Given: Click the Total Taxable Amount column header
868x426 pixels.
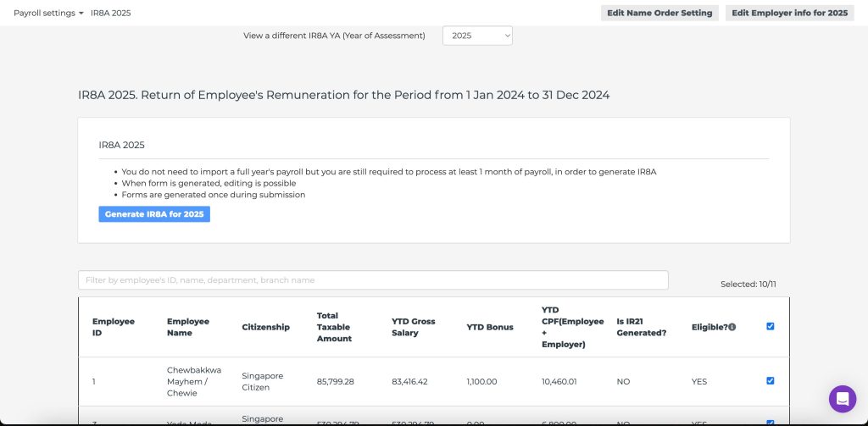Looking at the screenshot, I should [334, 327].
